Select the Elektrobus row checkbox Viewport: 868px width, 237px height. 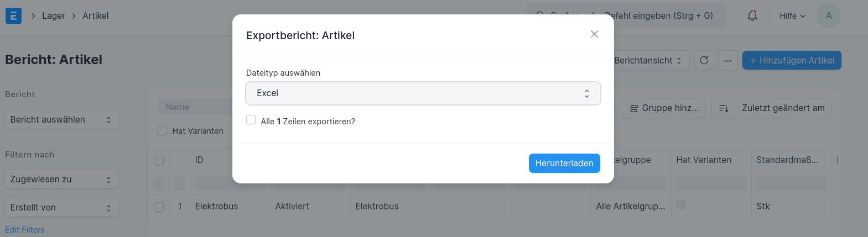(159, 207)
